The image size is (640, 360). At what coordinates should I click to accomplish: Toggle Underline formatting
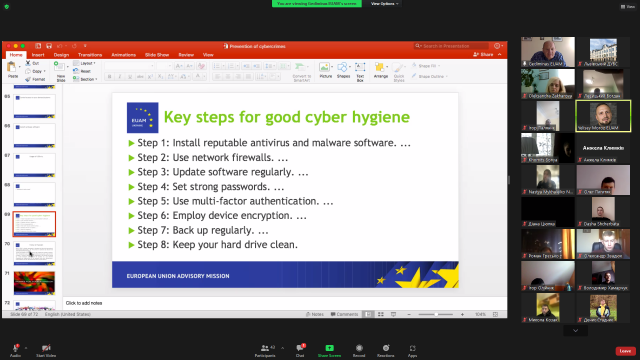click(x=130, y=77)
